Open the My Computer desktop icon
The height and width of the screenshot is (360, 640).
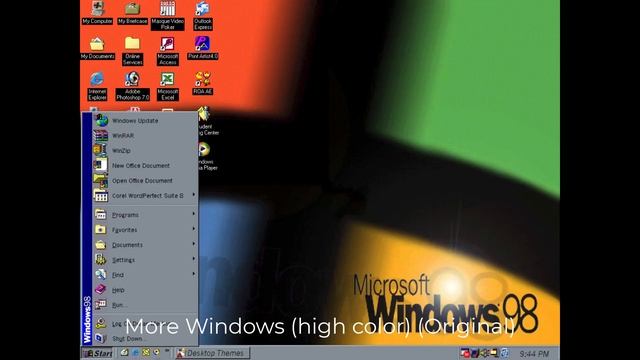97,13
